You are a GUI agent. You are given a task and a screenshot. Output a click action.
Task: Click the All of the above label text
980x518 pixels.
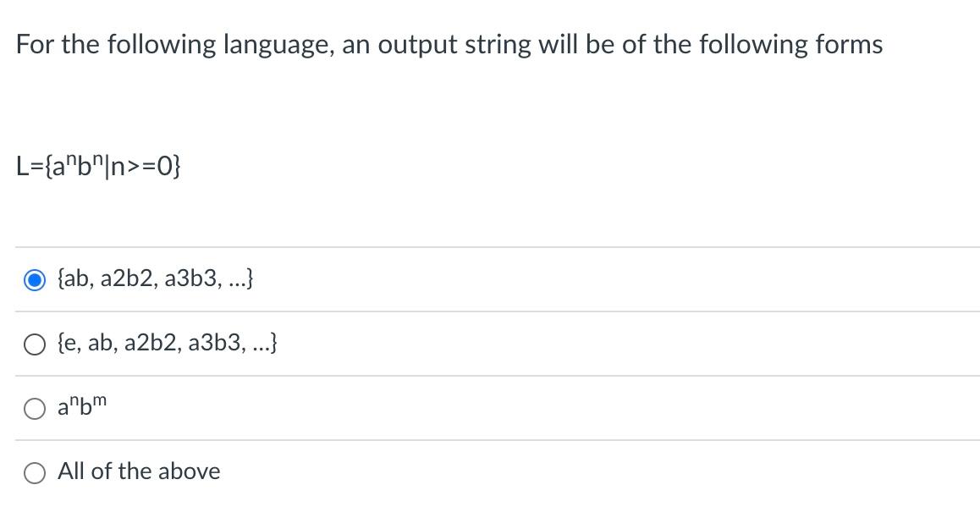click(138, 471)
